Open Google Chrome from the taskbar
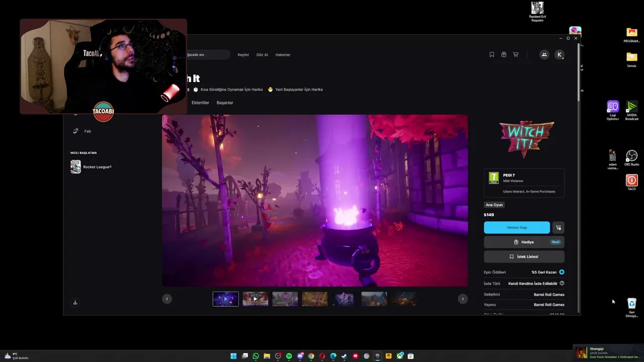Image resolution: width=644 pixels, height=362 pixels. point(311,356)
